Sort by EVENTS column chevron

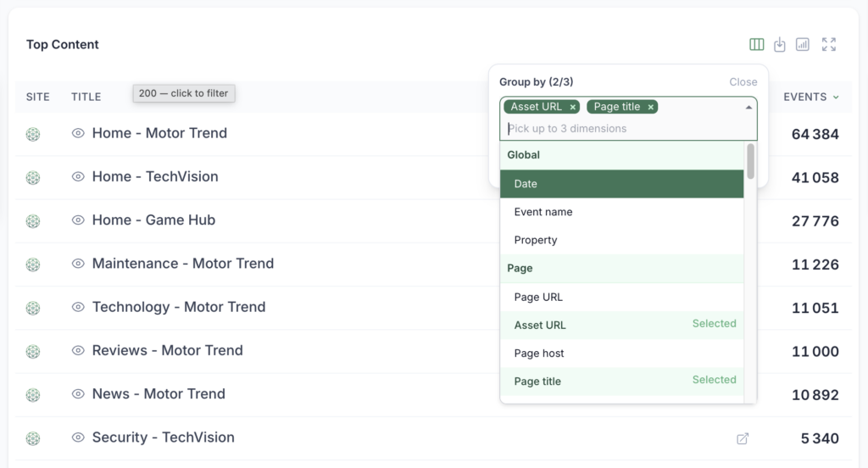pyautogui.click(x=836, y=97)
